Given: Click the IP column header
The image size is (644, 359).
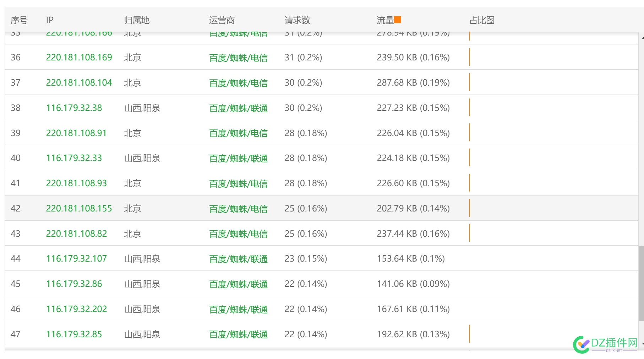Looking at the screenshot, I should point(50,20).
